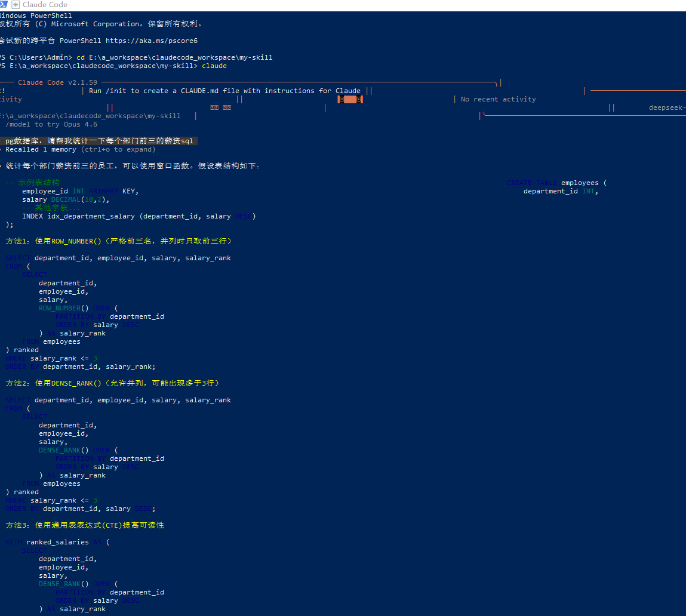Click the "employee_id INT PRIMARY KEY," line

(81, 191)
